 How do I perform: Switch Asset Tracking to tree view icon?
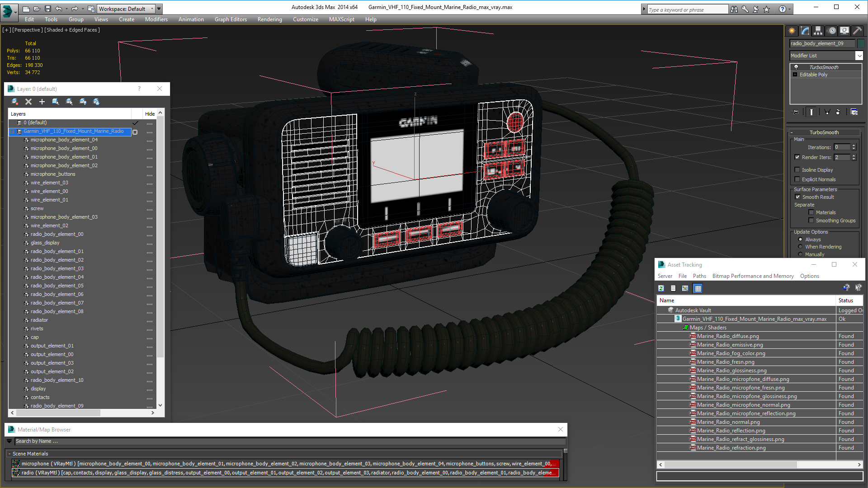point(685,288)
